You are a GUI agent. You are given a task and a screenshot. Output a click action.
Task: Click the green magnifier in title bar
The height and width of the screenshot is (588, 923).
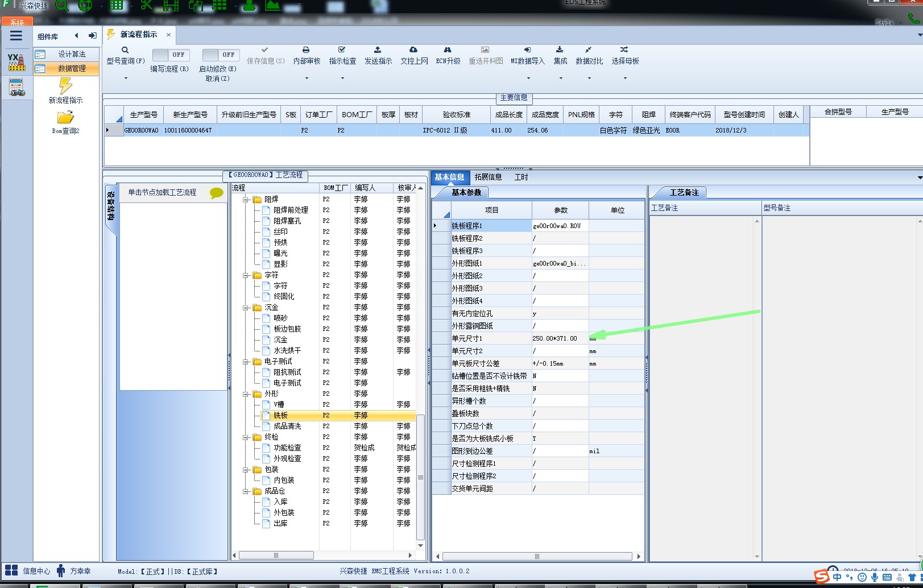click(62, 6)
